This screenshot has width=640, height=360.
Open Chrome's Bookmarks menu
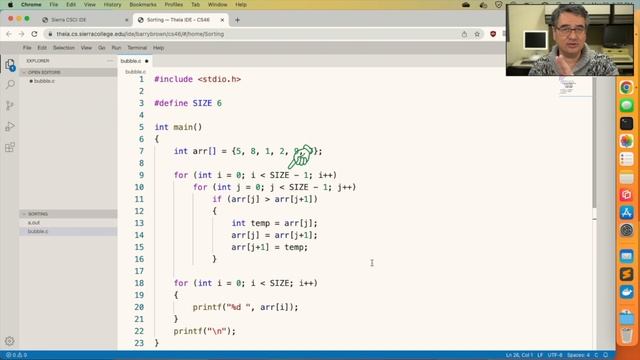143,4
